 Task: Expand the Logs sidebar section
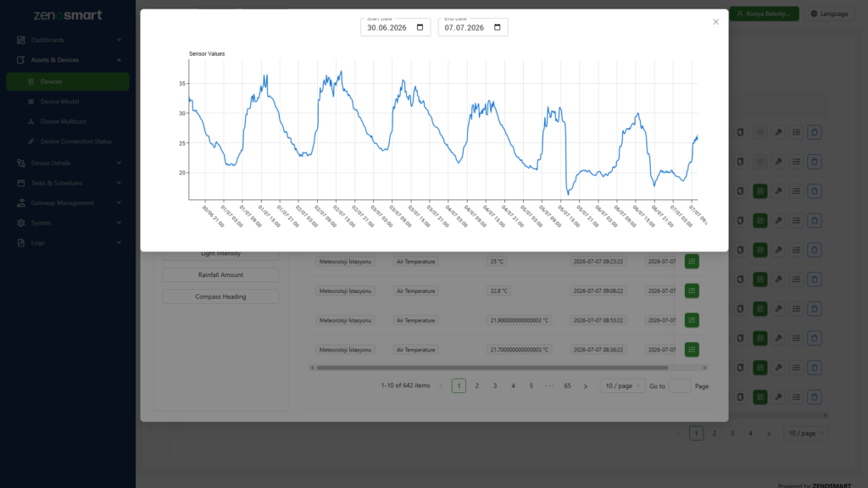[x=68, y=242]
